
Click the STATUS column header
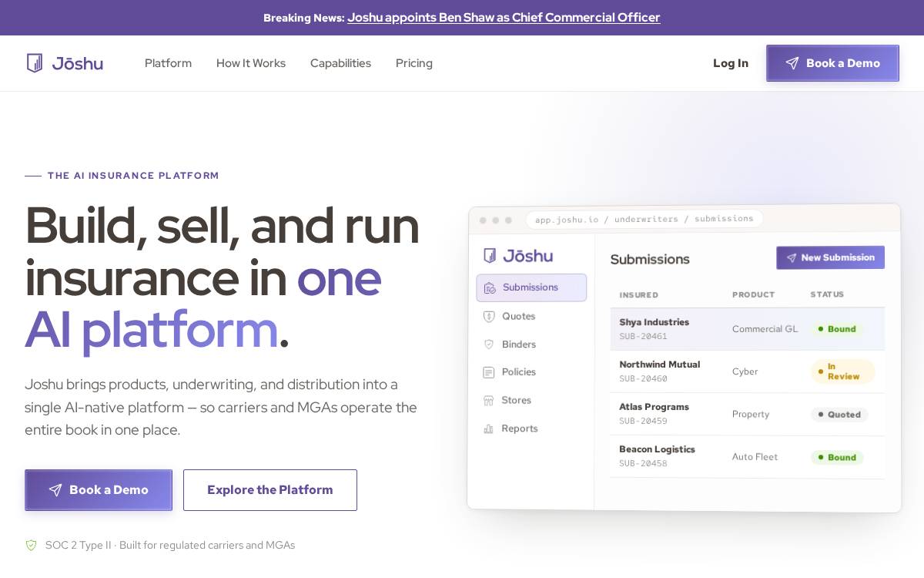click(x=827, y=294)
